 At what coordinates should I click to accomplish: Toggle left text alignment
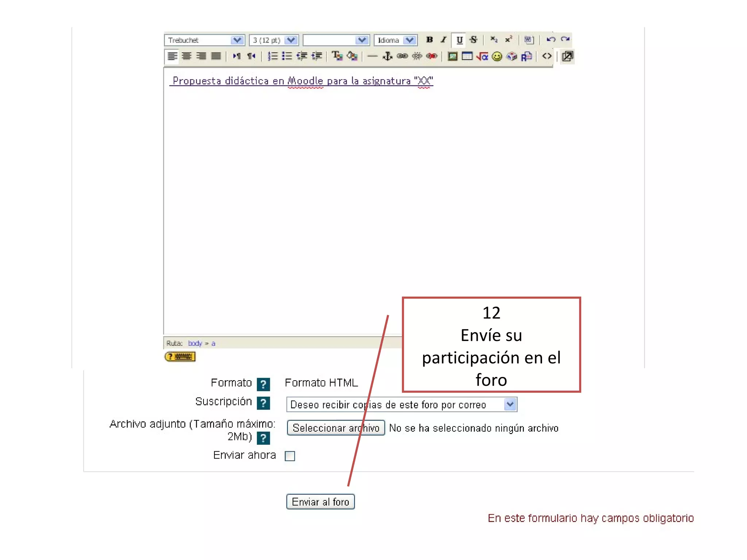coord(172,56)
